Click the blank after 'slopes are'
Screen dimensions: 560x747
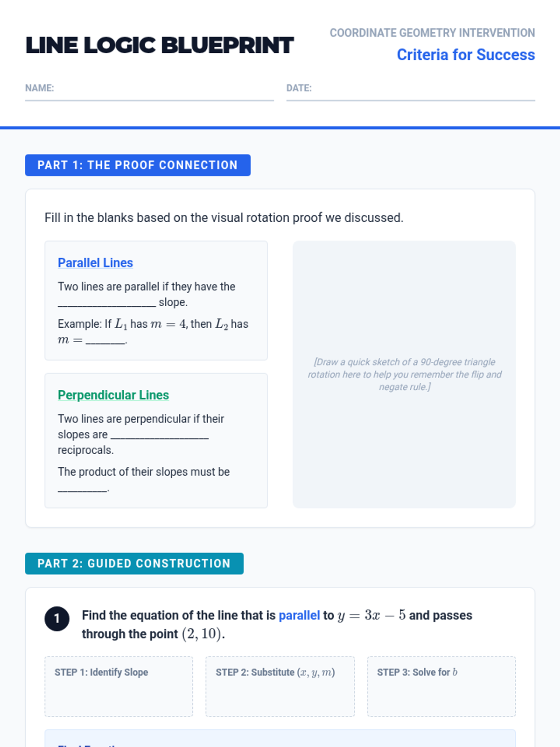click(160, 435)
